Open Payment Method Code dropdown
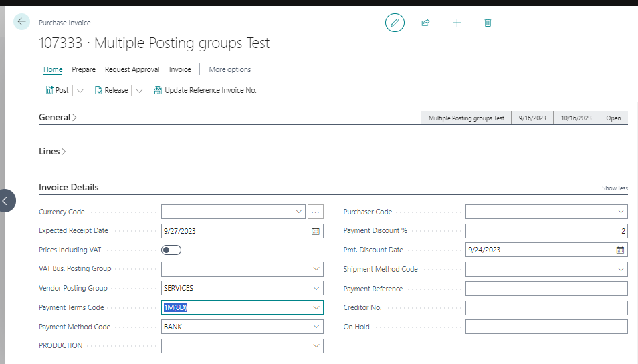Screen dimensions: 638x364 coord(316,327)
